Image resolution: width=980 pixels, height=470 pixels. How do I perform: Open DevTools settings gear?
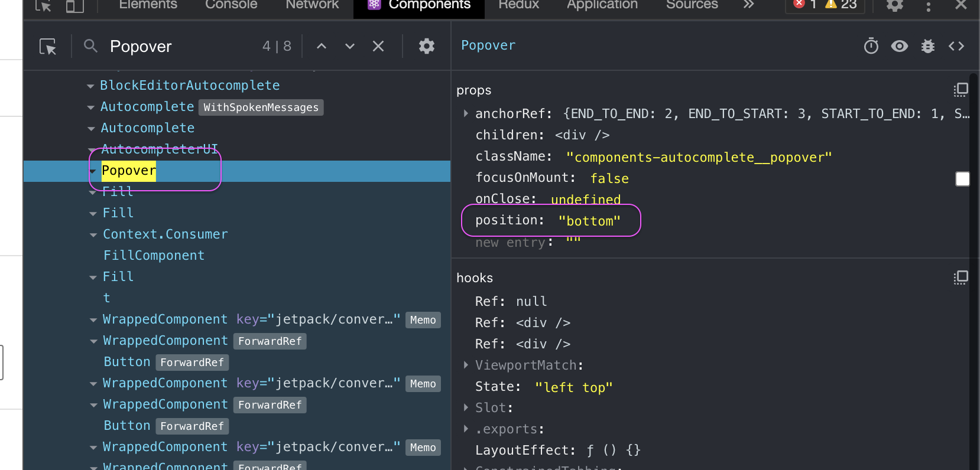coord(895,5)
